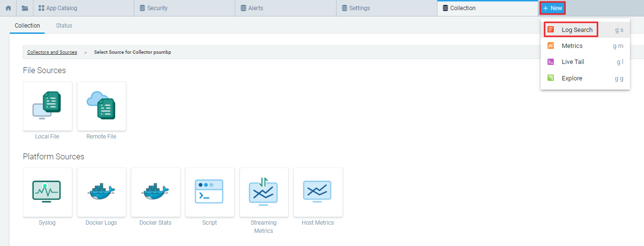Select Live Tail in the New menu
Viewport: 644px width, 246px height.
[573, 62]
